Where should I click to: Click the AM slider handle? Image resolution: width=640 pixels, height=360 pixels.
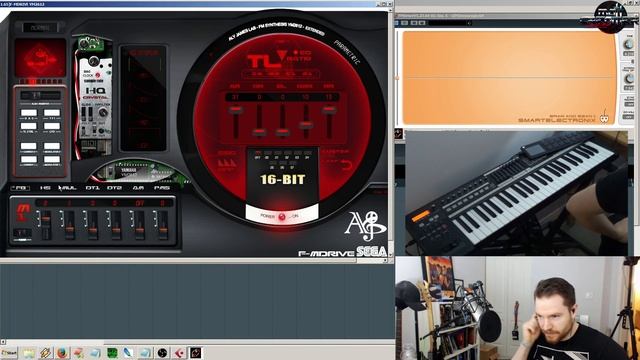pyautogui.click(x=140, y=231)
